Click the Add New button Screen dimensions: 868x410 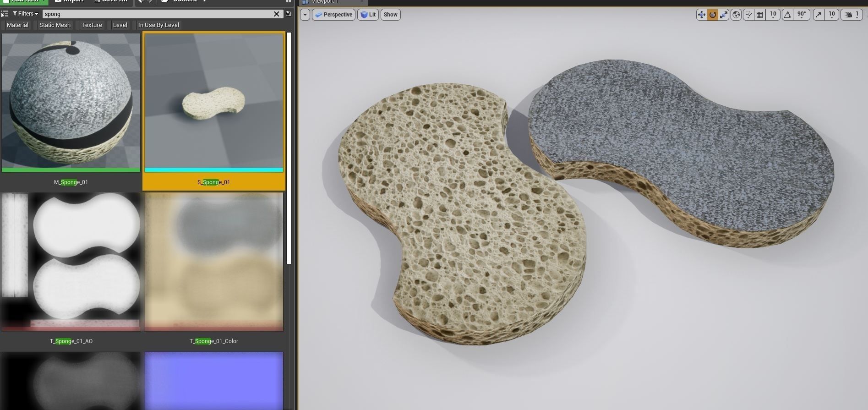coord(24,1)
